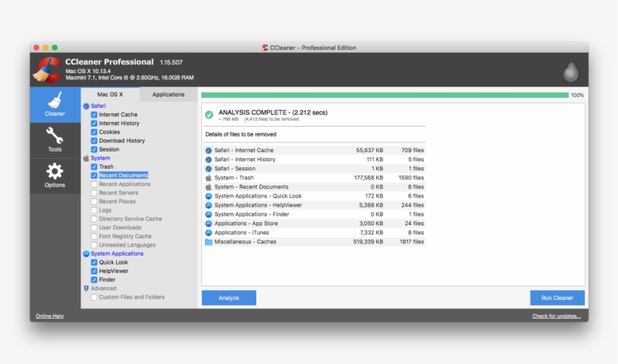This screenshot has height=364, width=618.
Task: Switch to the Applications tab
Action: point(168,94)
